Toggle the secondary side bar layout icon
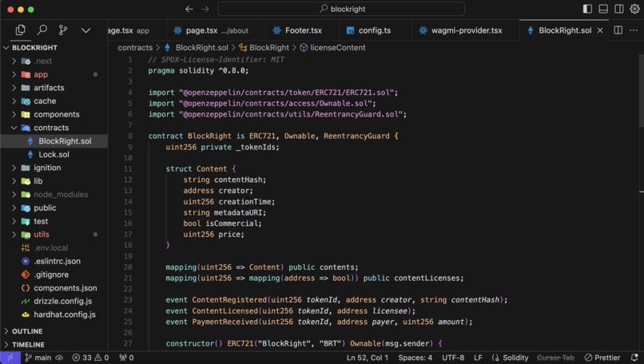Image resolution: width=644 pixels, height=364 pixels. (x=618, y=9)
